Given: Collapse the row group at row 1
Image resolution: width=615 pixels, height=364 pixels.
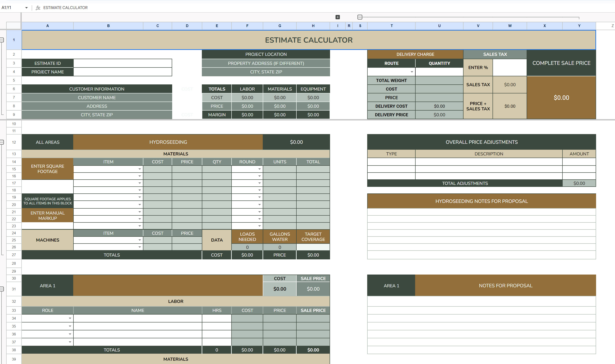Looking at the screenshot, I should [x=2, y=40].
